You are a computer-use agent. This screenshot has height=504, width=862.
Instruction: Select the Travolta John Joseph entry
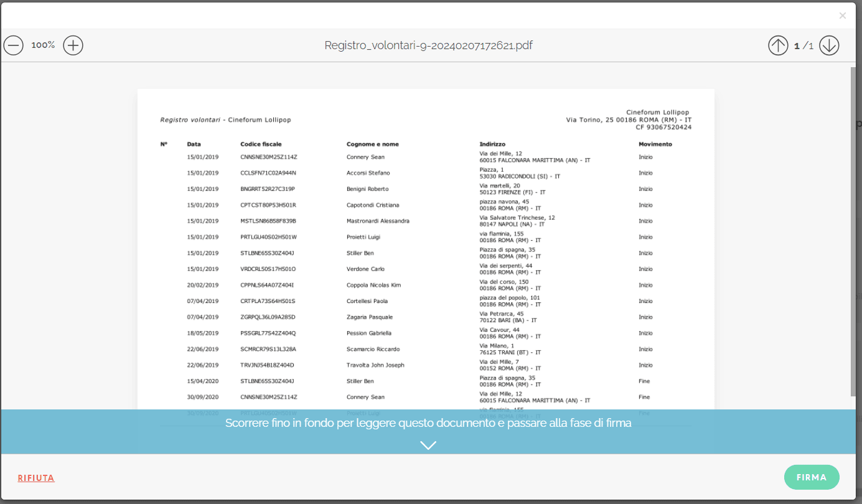point(375,365)
